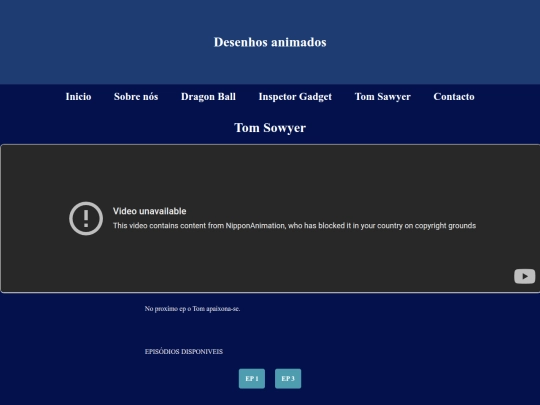Viewport: 540px width, 405px height.
Task: Click the NipponAnimation copyright block notice
Action: click(x=294, y=226)
